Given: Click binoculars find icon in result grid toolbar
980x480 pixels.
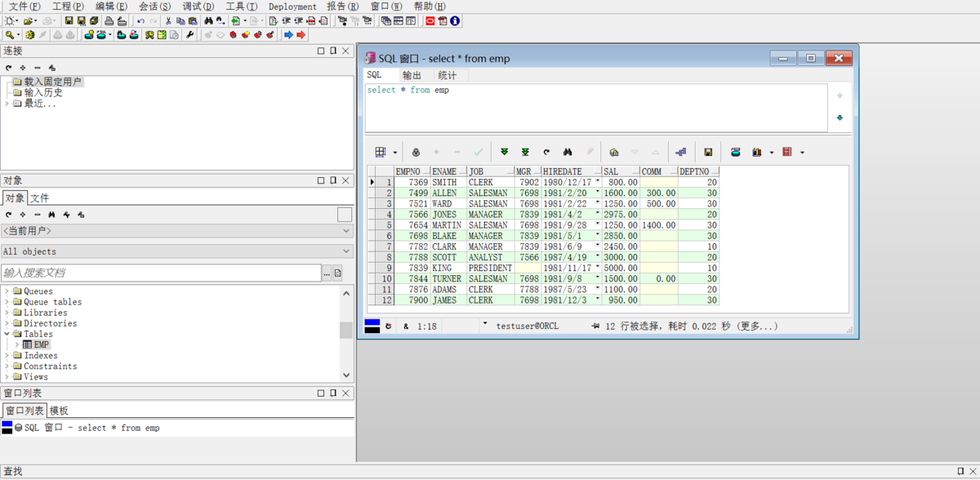Looking at the screenshot, I should [x=568, y=152].
